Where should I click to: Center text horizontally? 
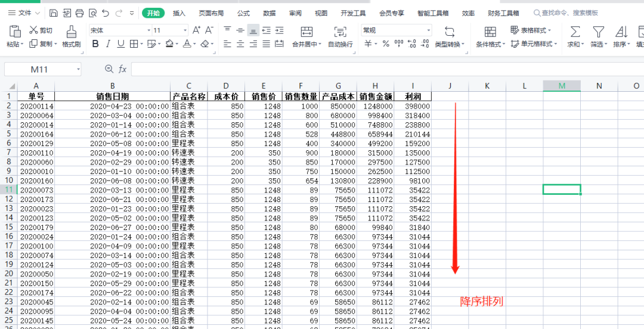pos(240,44)
